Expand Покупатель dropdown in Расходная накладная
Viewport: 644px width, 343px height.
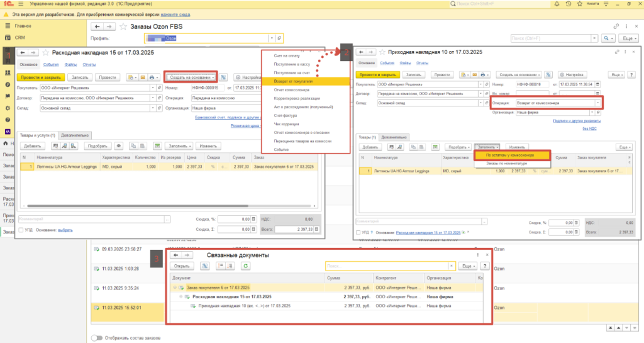152,88
